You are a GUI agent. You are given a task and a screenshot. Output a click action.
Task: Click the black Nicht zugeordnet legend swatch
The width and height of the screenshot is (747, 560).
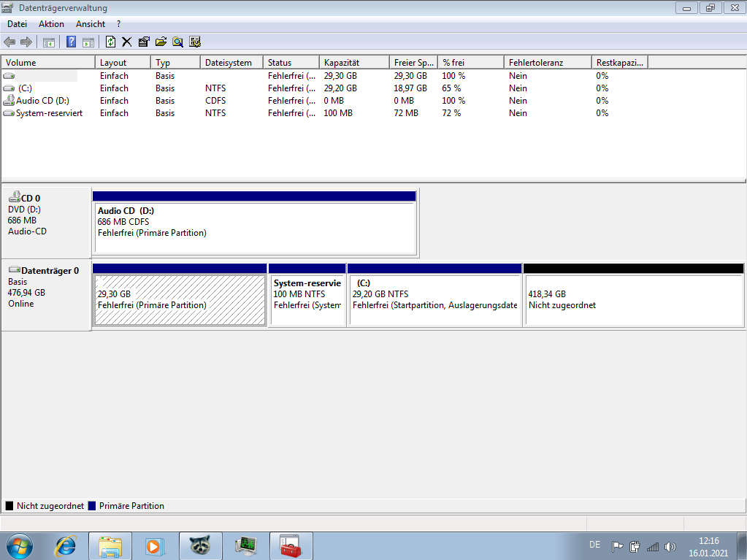tap(9, 506)
